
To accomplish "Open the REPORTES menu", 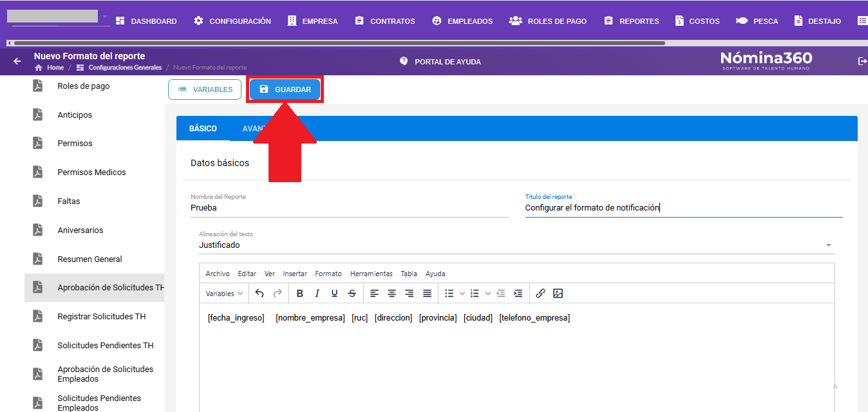I will (632, 21).
